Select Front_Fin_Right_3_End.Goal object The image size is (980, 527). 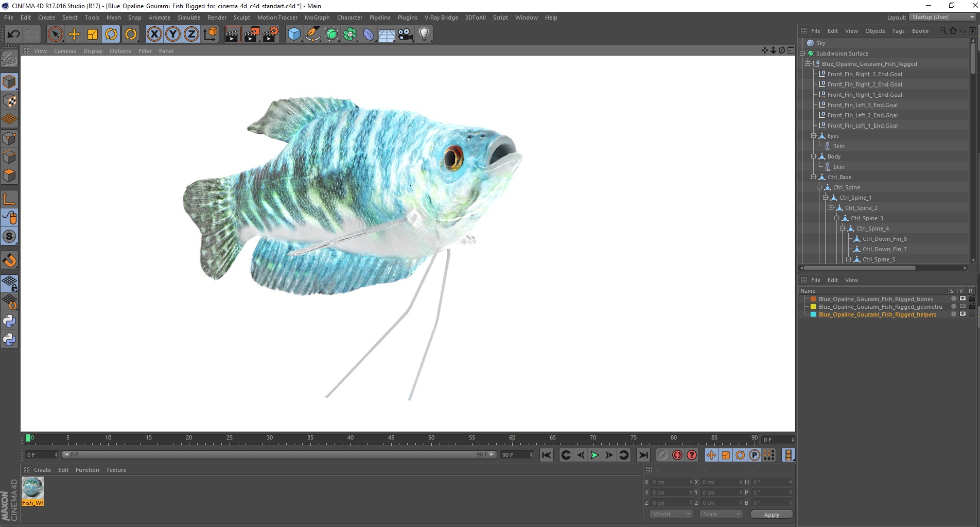(x=865, y=74)
